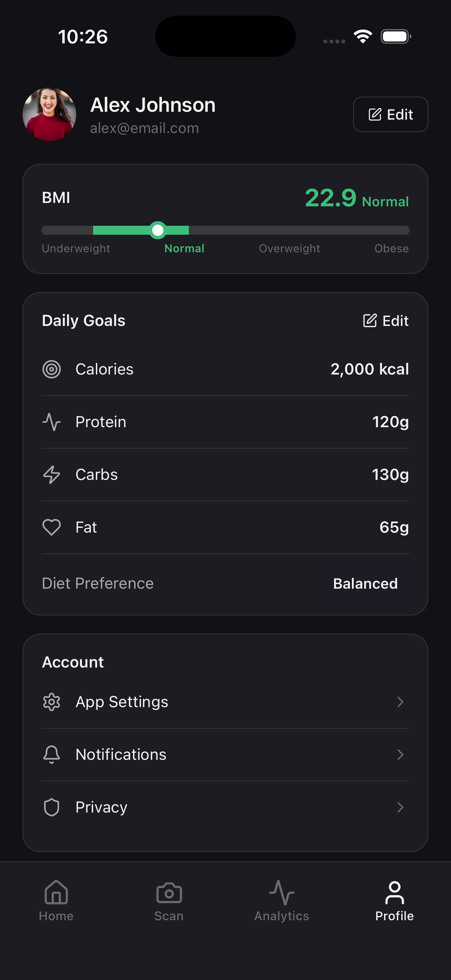Tap the Balanced diet preference value
Screen dimensions: 451x980
tap(365, 583)
